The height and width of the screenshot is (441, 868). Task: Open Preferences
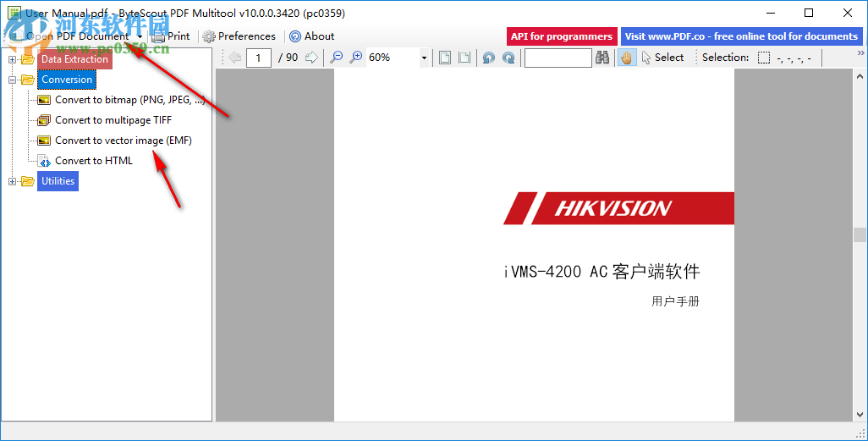coord(239,36)
